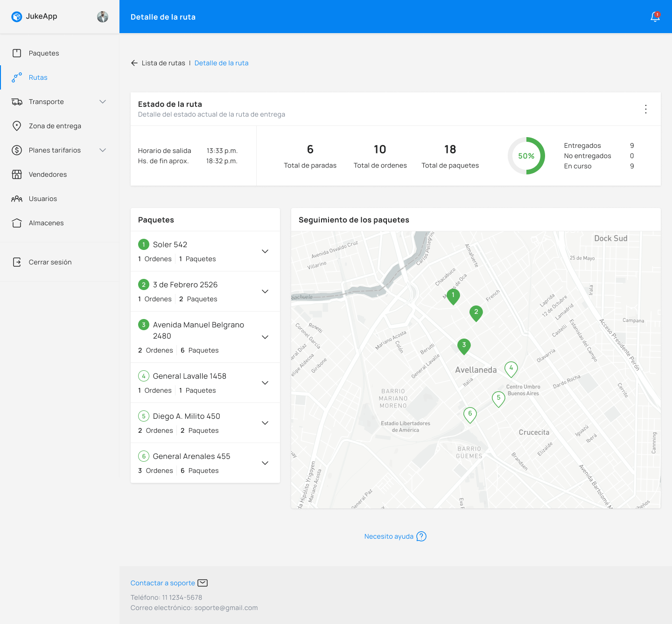The image size is (672, 624).
Task: Click the Transporte truck icon
Action: [x=17, y=102]
